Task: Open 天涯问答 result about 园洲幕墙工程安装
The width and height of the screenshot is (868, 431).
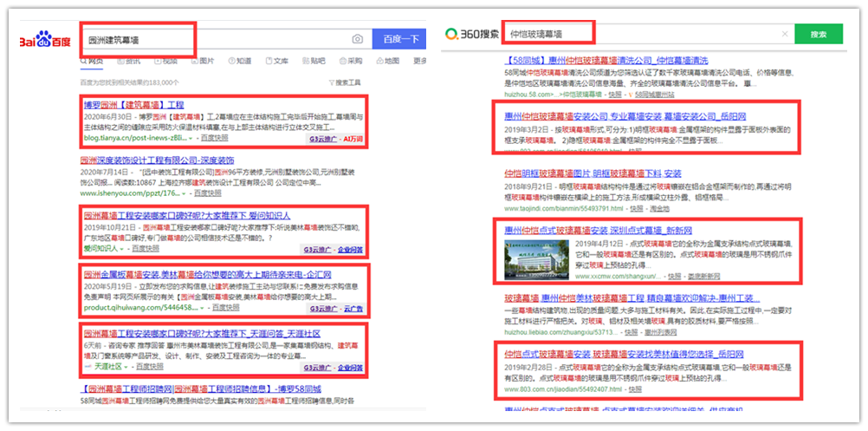Action: tap(202, 334)
